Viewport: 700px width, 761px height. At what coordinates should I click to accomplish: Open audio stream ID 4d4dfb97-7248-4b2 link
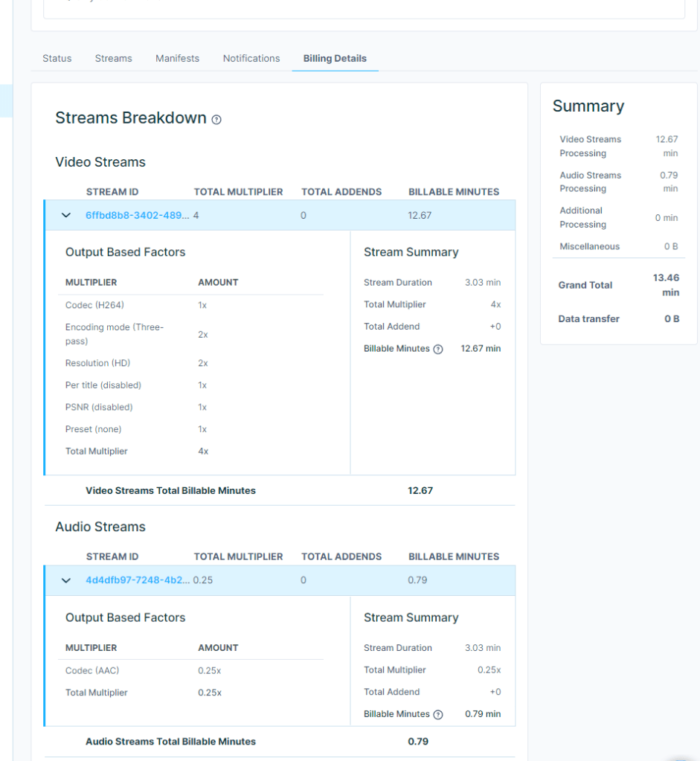[138, 580]
